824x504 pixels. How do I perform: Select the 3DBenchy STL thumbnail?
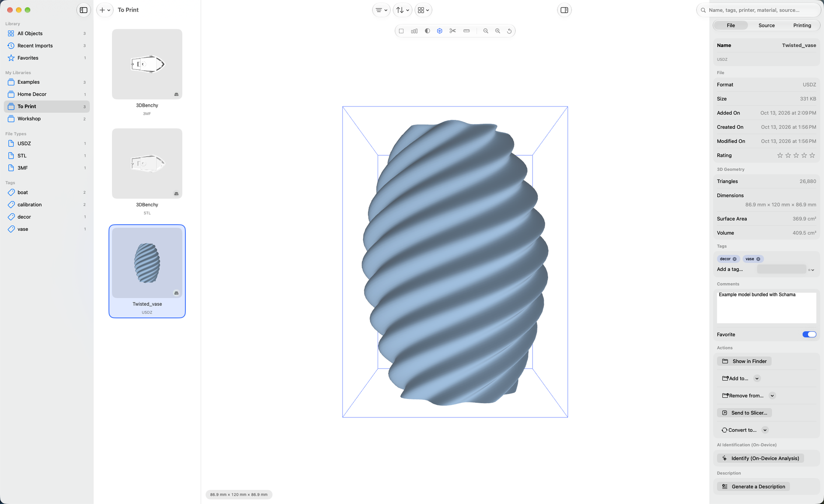point(147,163)
